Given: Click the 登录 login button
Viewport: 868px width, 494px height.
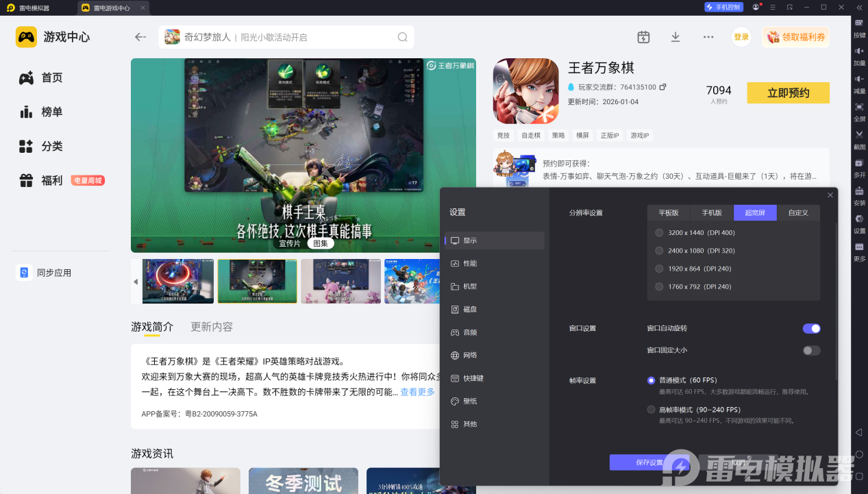Looking at the screenshot, I should [741, 37].
